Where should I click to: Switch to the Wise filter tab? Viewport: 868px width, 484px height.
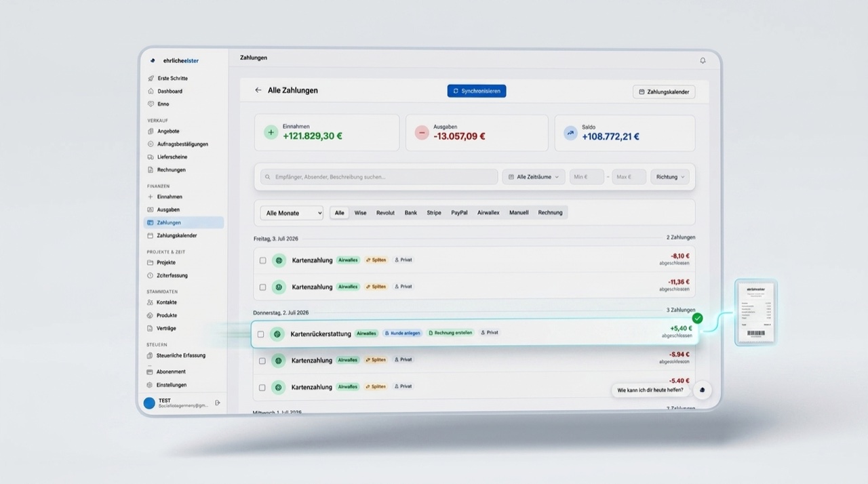(x=360, y=213)
